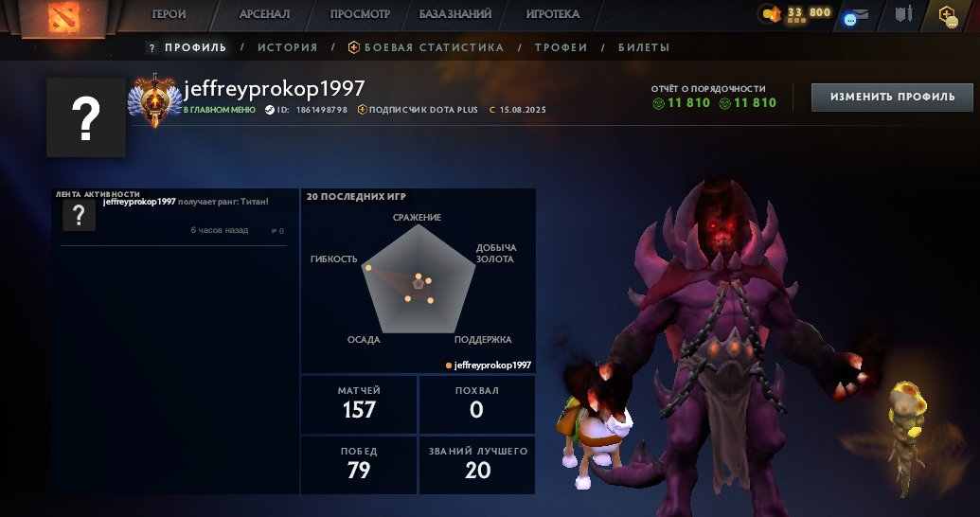Screen dimensions: 980x517
Task: Click the Steam icon next to the ID
Action: tap(269, 110)
